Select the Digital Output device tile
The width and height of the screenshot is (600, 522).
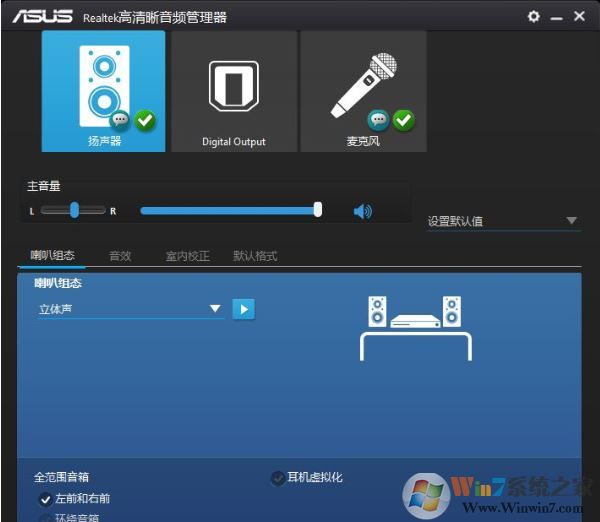(234, 91)
